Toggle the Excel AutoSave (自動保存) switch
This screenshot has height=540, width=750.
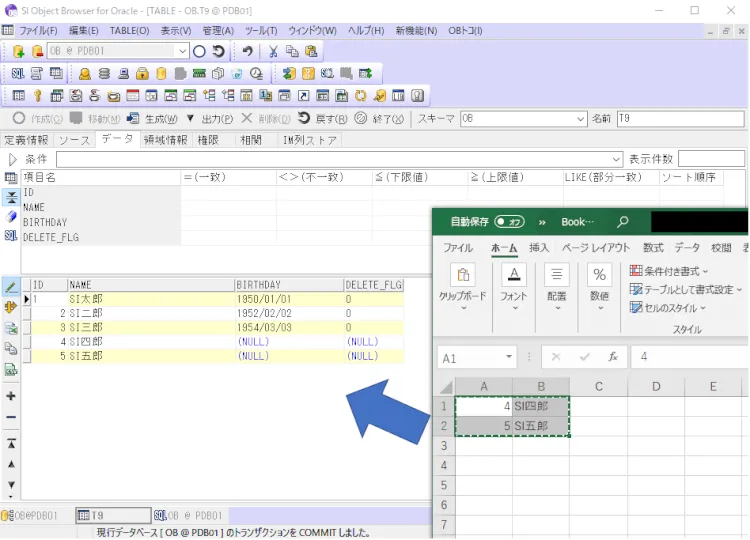coord(511,222)
